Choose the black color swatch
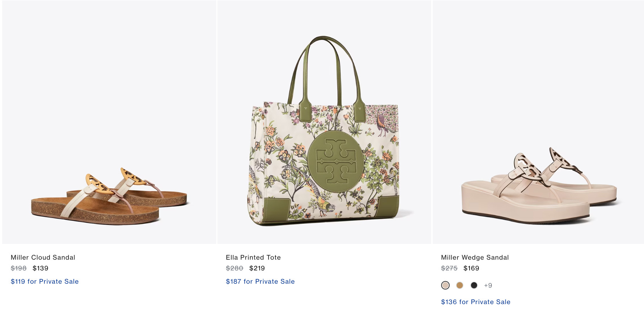This screenshot has width=644, height=312. pos(474,285)
